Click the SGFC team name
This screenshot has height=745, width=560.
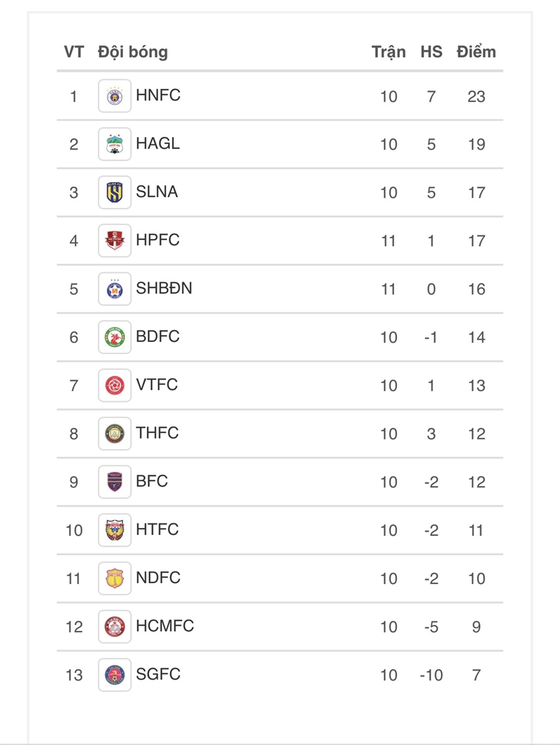pyautogui.click(x=158, y=674)
